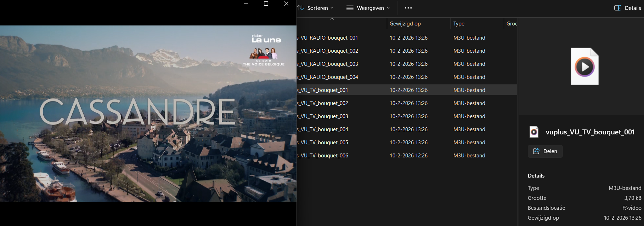Click the Cassandre video playback area
The height and width of the screenshot is (226, 644).
coord(148,114)
